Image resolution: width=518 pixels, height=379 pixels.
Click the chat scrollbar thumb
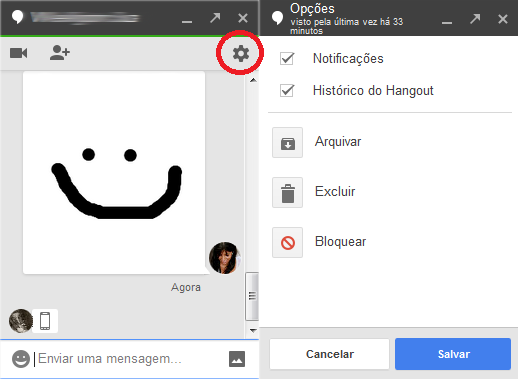pos(252,296)
